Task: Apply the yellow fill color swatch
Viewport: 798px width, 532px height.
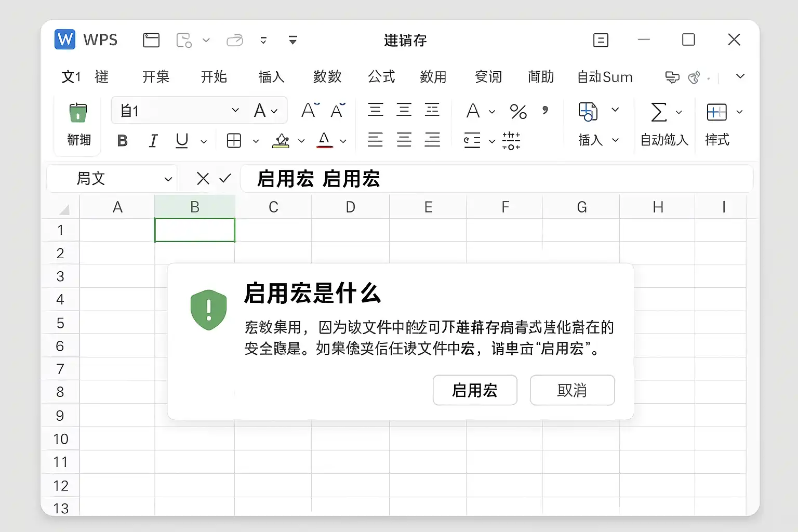Action: (x=281, y=140)
